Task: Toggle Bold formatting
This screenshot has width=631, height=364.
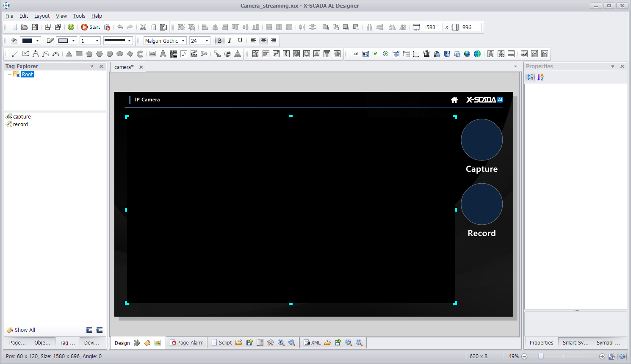Action: tap(219, 41)
